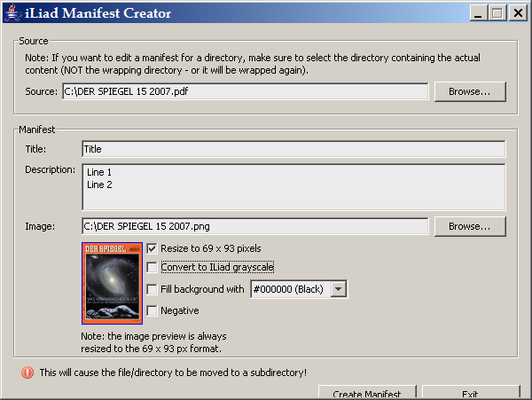Click the red warning icon
The width and height of the screenshot is (532, 400).
[27, 373]
